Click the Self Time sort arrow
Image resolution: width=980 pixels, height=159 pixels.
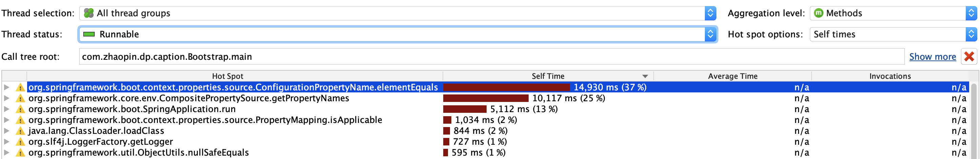645,76
